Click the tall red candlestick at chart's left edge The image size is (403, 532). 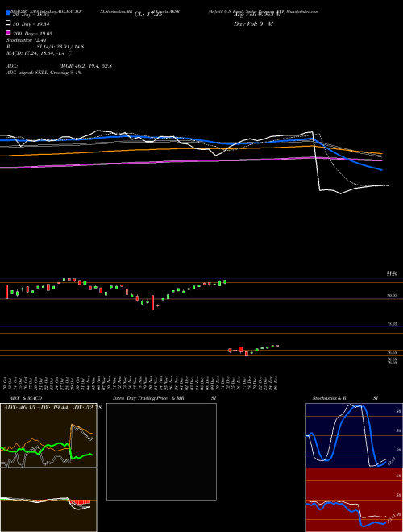pyautogui.click(x=6, y=292)
